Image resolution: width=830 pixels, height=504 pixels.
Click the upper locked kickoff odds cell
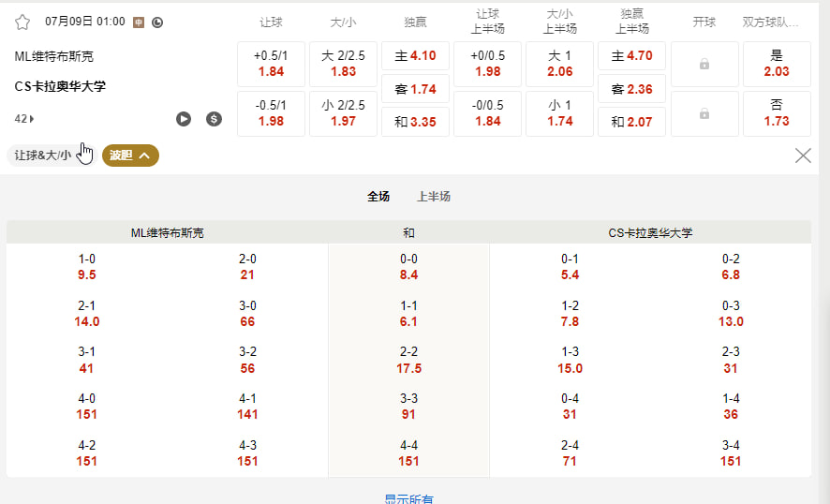(704, 64)
